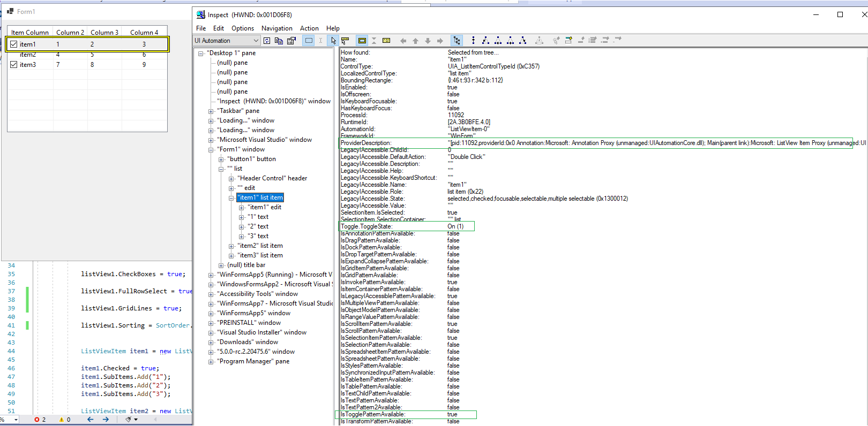Select the "PREINSTALL" window tree row
This screenshot has width=868, height=426.
tap(249, 323)
